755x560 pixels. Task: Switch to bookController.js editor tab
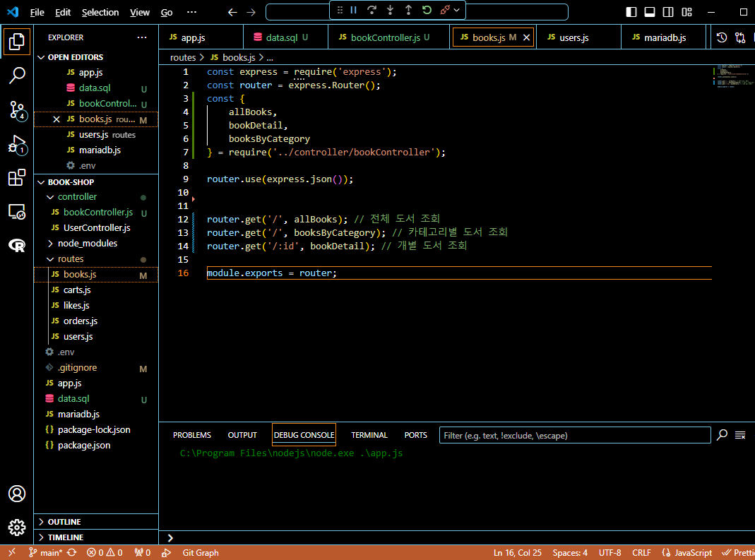click(x=388, y=37)
